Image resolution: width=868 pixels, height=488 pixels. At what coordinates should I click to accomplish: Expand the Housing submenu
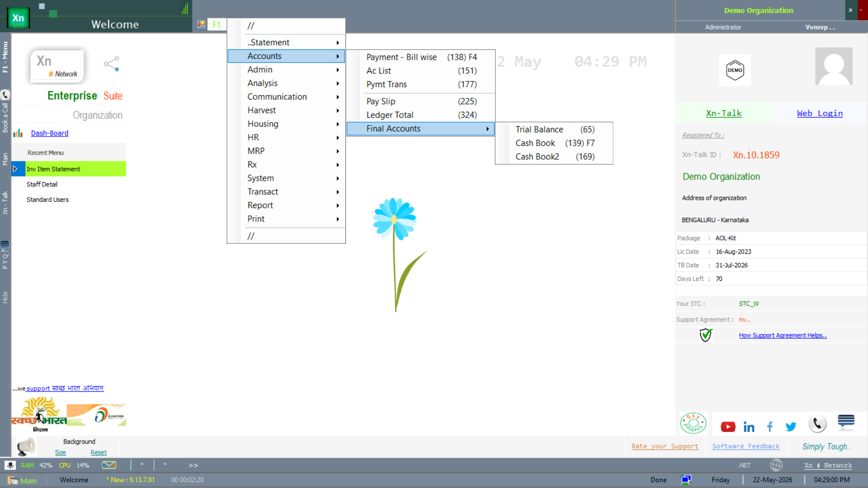click(x=286, y=124)
